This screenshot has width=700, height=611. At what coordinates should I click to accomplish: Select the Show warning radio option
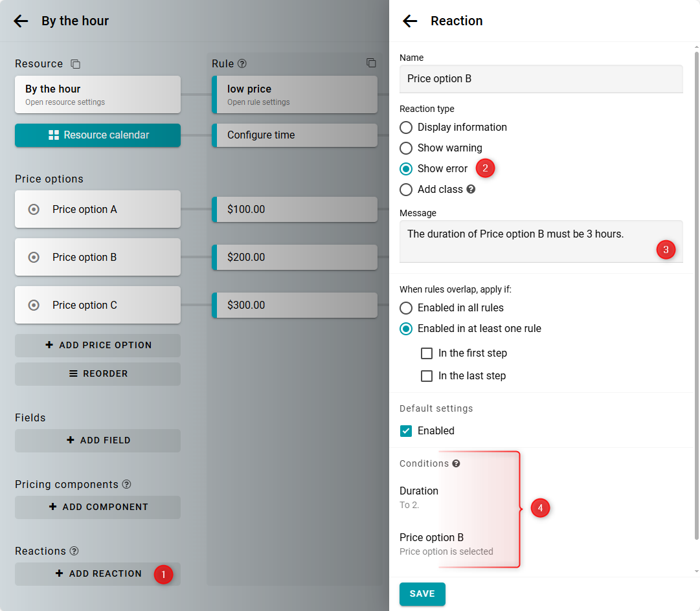tap(406, 148)
